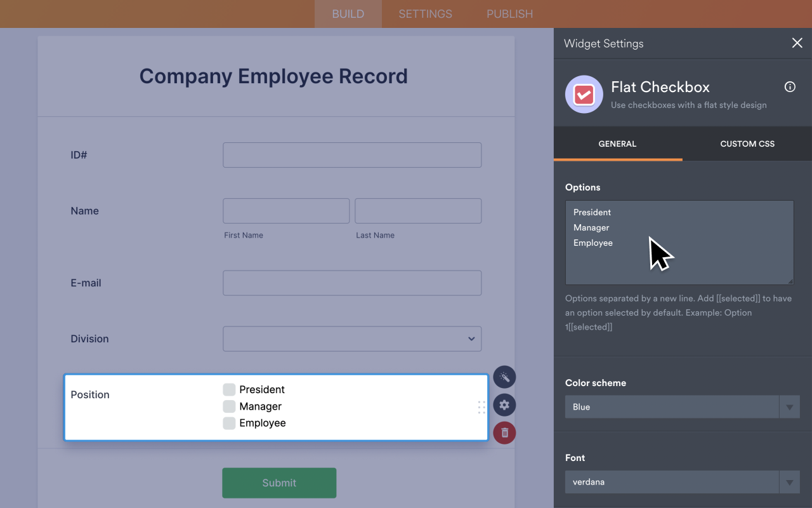Image resolution: width=812 pixels, height=508 pixels.
Task: Grab the Position field drag handle dots
Action: pos(481,408)
